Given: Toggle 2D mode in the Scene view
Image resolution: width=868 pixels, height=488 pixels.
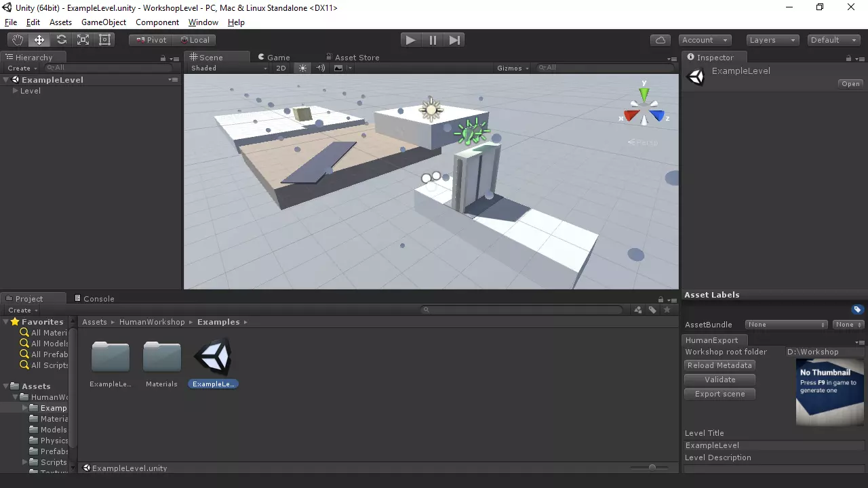Looking at the screenshot, I should point(281,68).
